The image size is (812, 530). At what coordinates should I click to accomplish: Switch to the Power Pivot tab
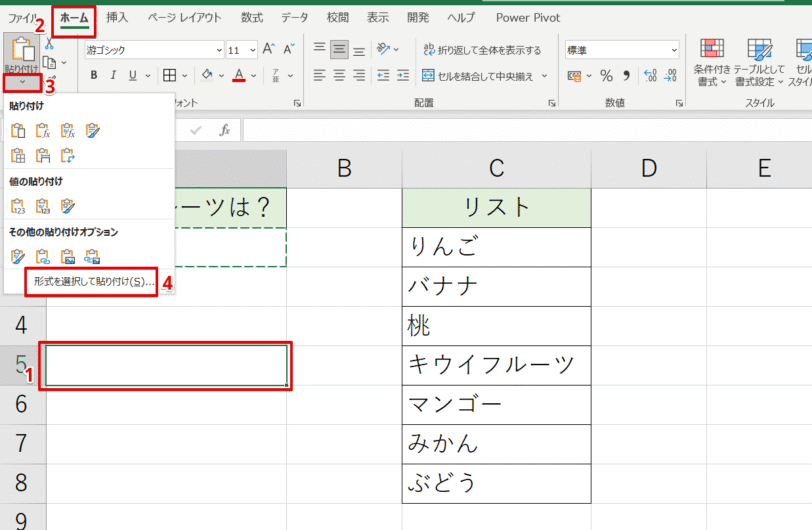click(x=528, y=18)
